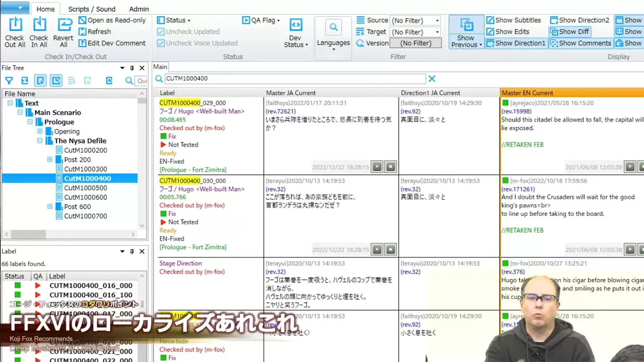Click the filter funnel in File Tree
Screen dimensions: 644x362
coord(9,80)
